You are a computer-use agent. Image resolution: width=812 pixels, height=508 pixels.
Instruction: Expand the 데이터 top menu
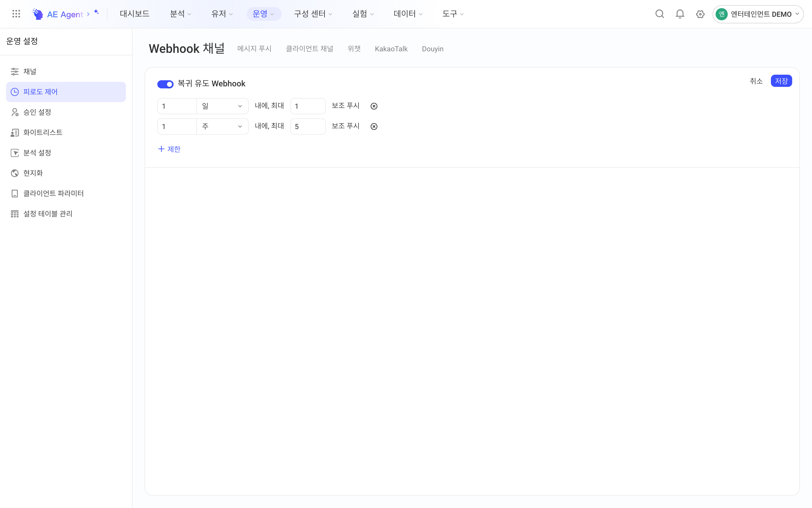(x=408, y=14)
